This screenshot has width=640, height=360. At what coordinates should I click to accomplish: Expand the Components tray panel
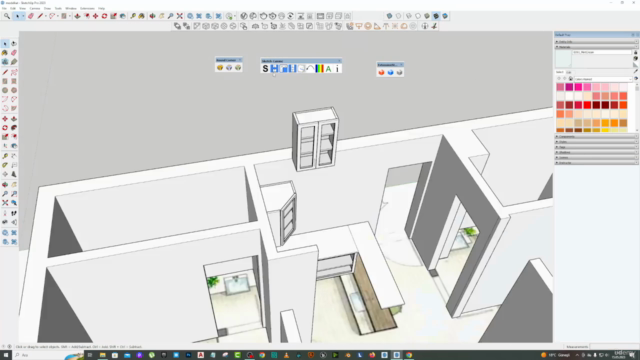tap(596, 136)
